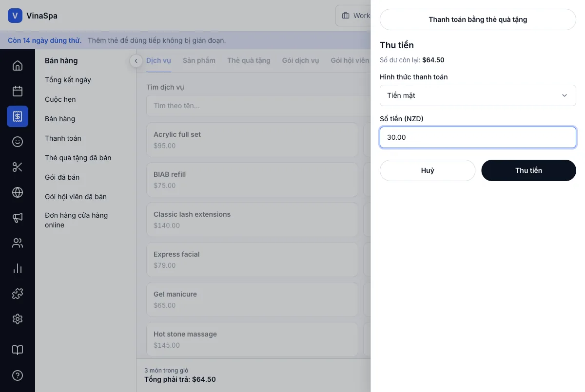Click Thanh toán bằng thẻ quà tặng button

[x=478, y=19]
